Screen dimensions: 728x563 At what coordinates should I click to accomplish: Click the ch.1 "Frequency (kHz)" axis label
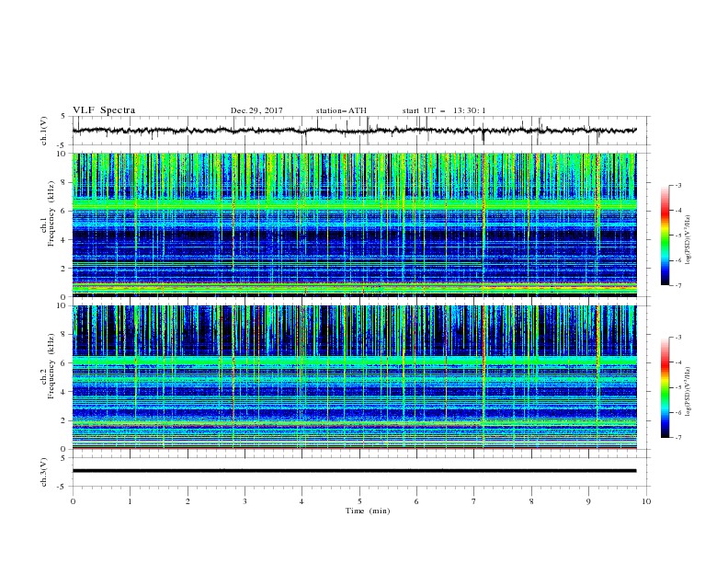coord(51,214)
